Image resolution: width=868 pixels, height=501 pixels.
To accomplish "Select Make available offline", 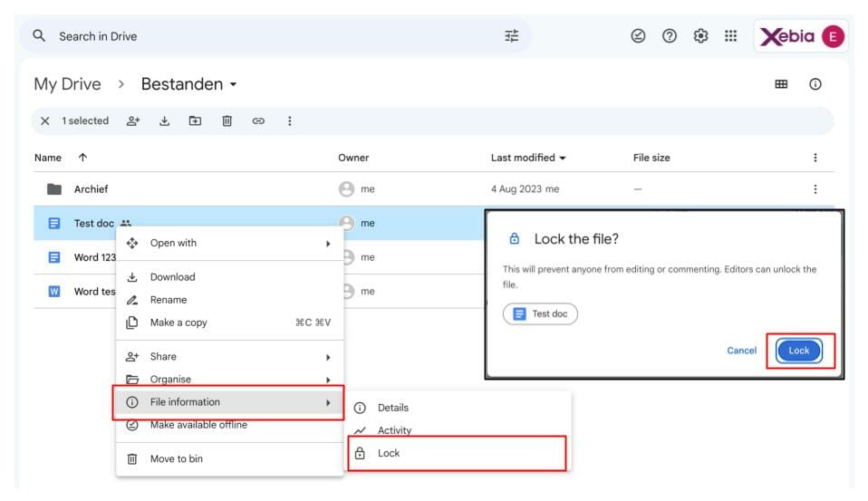I will point(230,425).
